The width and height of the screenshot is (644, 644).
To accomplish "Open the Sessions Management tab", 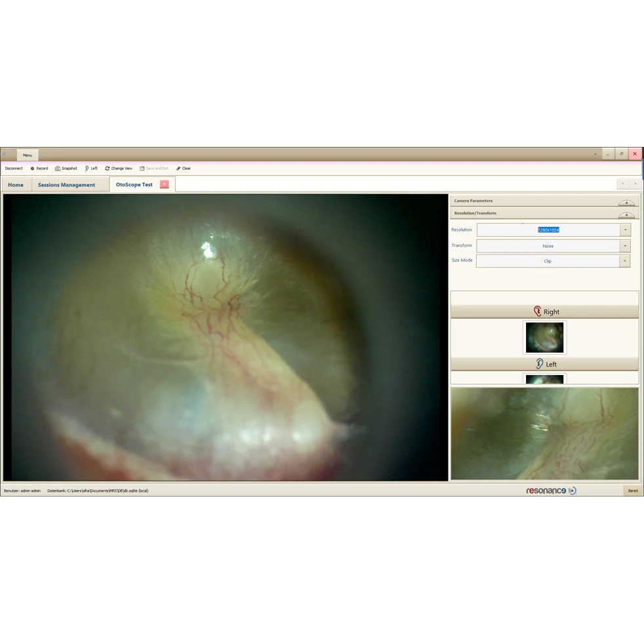I will (66, 185).
